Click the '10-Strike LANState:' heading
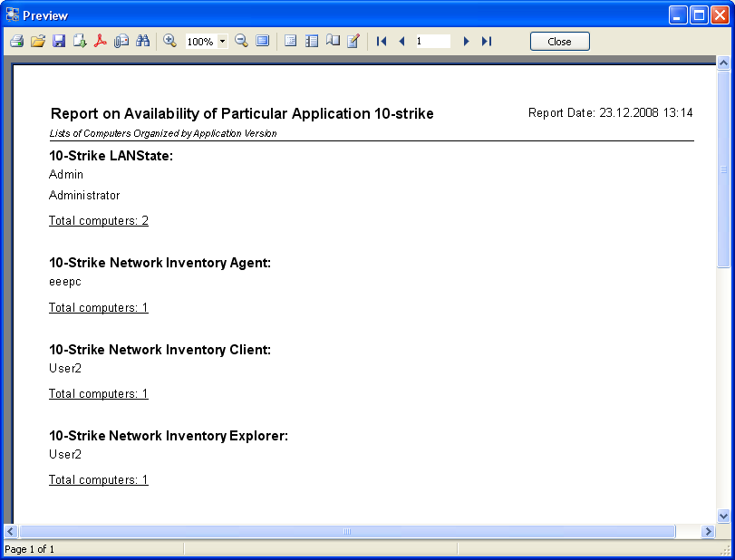735x560 pixels. pyautogui.click(x=111, y=156)
